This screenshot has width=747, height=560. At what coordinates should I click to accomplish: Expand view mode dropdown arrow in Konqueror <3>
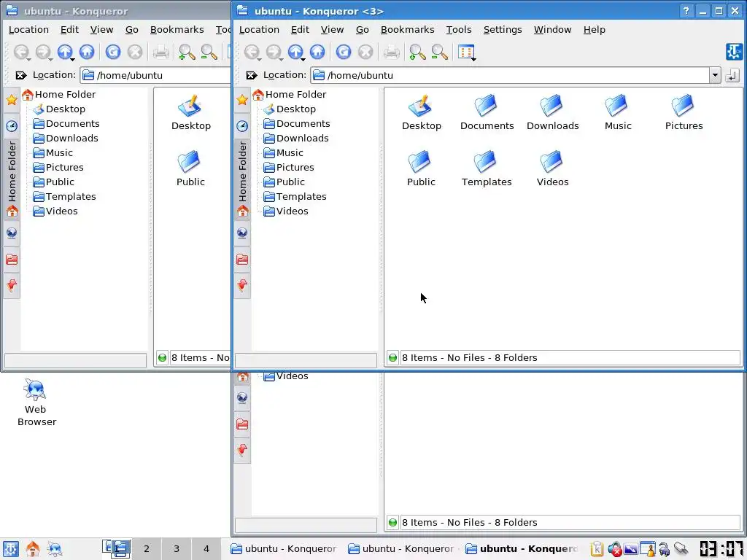[x=473, y=59]
